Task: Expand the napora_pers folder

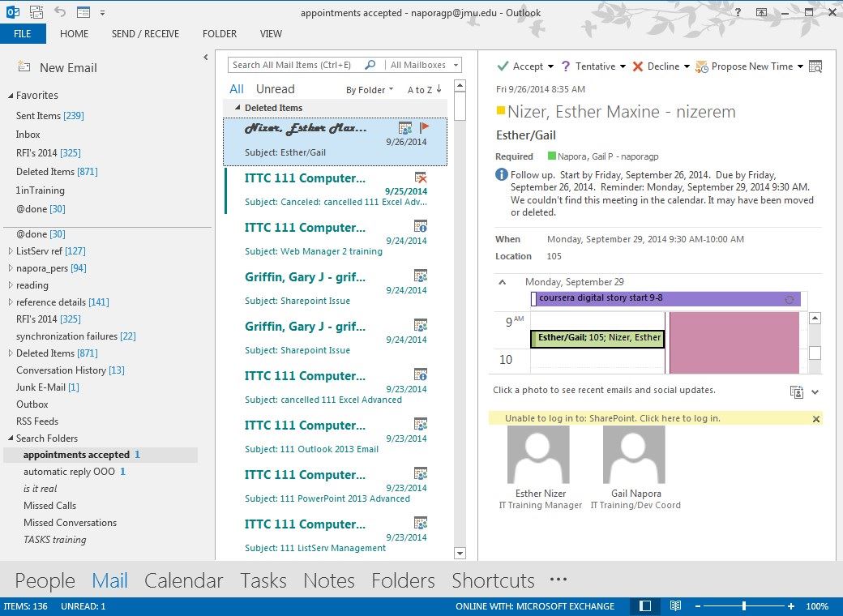Action: tap(11, 267)
